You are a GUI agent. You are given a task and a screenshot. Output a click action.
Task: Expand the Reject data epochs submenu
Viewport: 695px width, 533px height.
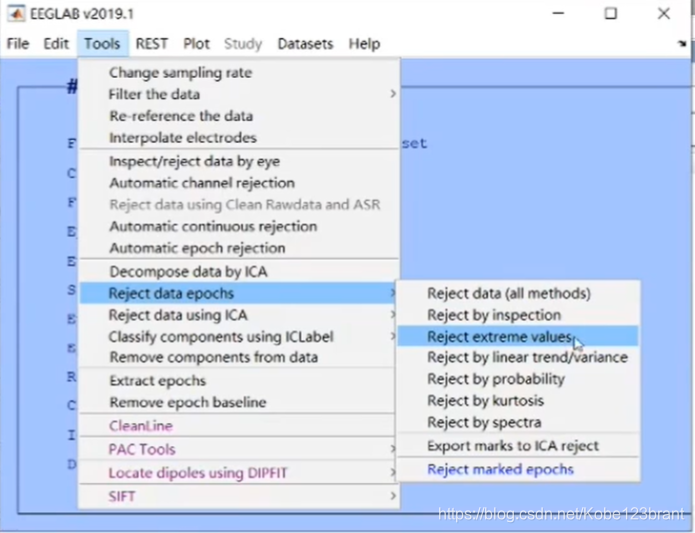pyautogui.click(x=238, y=293)
